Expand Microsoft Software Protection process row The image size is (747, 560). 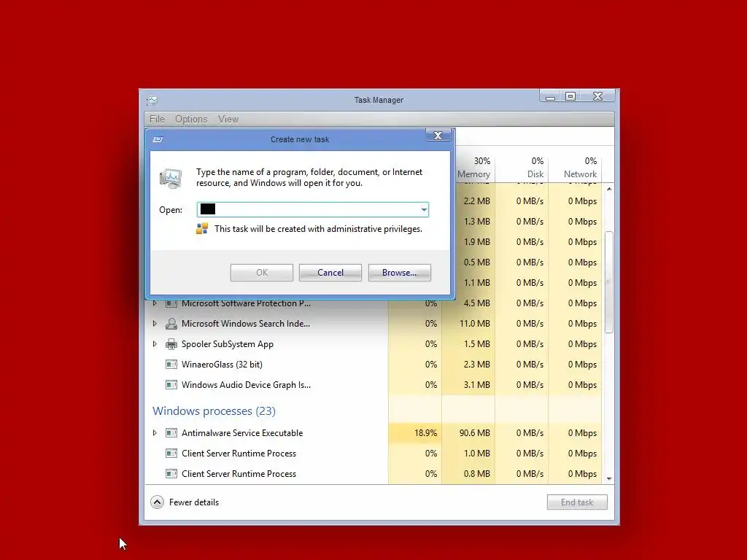pyautogui.click(x=155, y=303)
